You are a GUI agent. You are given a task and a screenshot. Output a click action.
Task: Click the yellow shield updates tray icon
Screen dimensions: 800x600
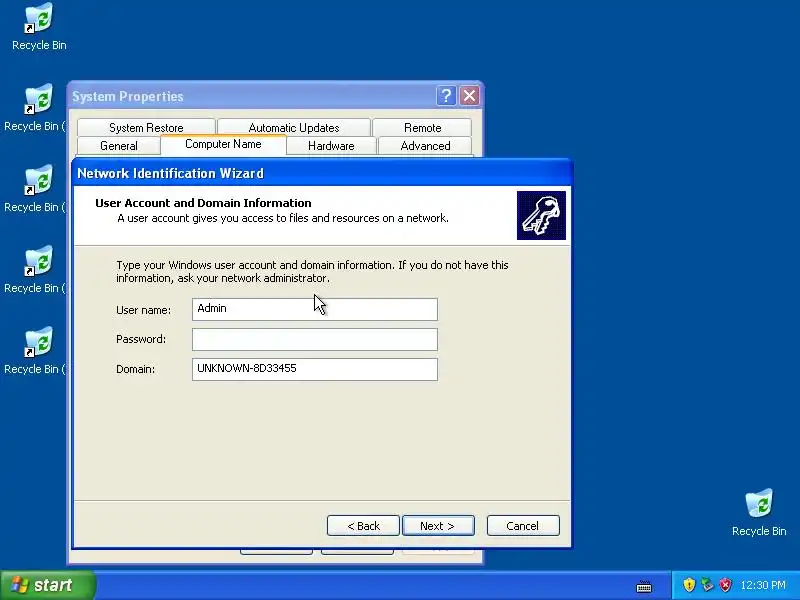pyautogui.click(x=689, y=585)
